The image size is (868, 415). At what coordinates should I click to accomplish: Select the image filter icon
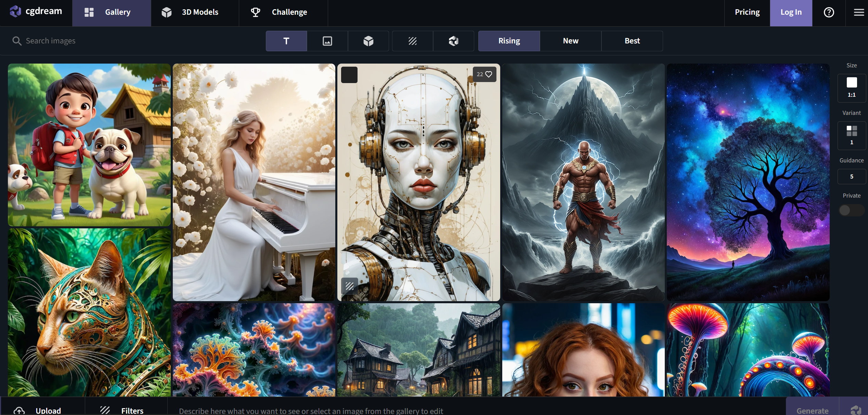[327, 41]
